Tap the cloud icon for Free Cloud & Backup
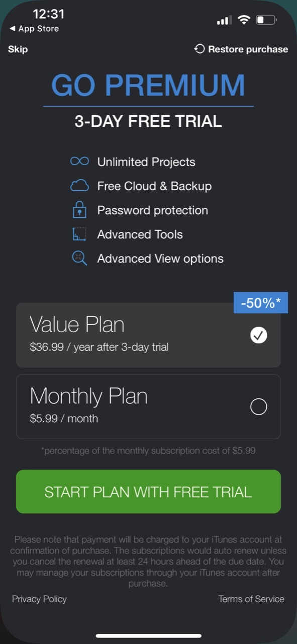297x644 pixels. click(x=79, y=186)
